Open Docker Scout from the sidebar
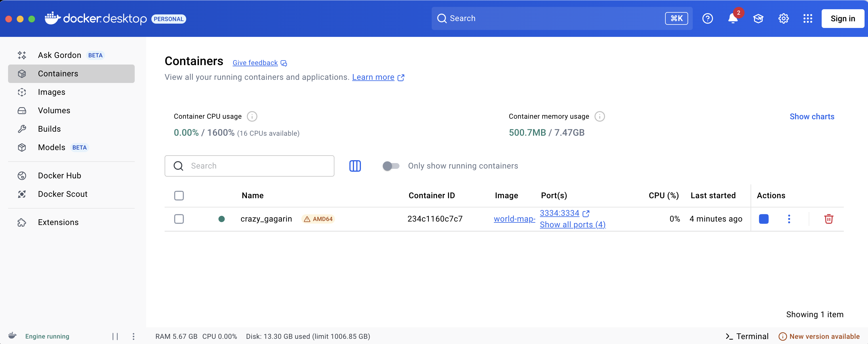The width and height of the screenshot is (868, 344). [62, 194]
